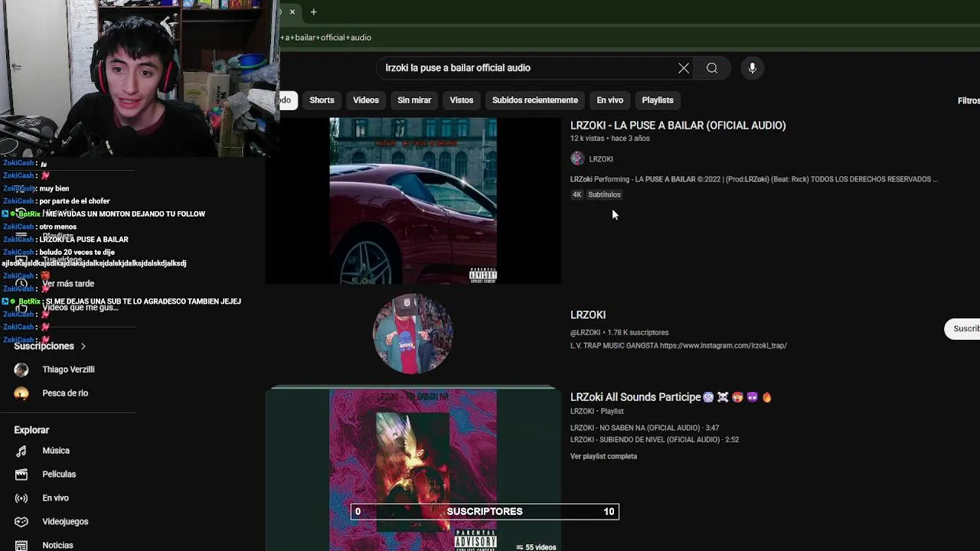This screenshot has height=551, width=980.
Task: Click chat message LRZOKI LA PUSE A BAILAR
Action: (x=83, y=240)
